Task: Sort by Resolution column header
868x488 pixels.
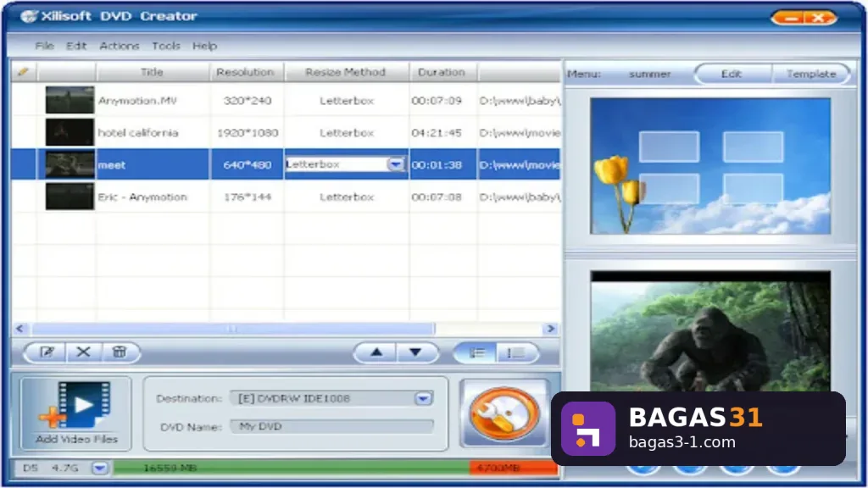Action: [x=245, y=72]
